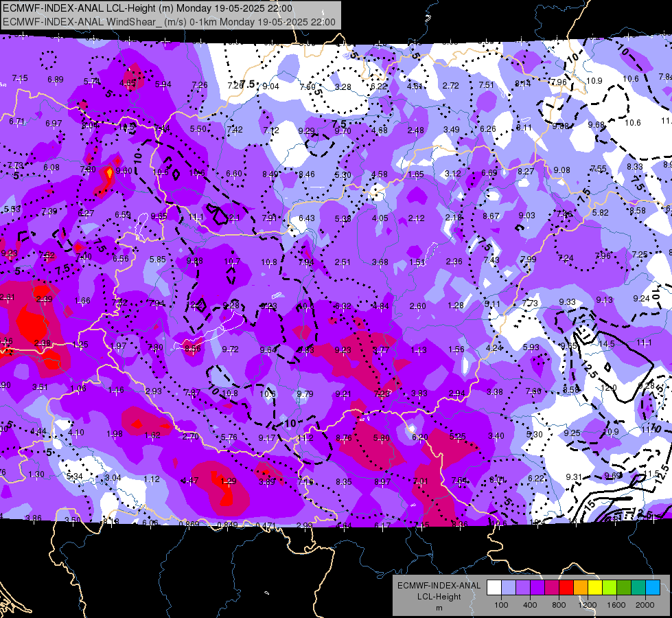Screen dimensions: 672x618
Task: Click the grid value 2.60
Action: point(418,306)
